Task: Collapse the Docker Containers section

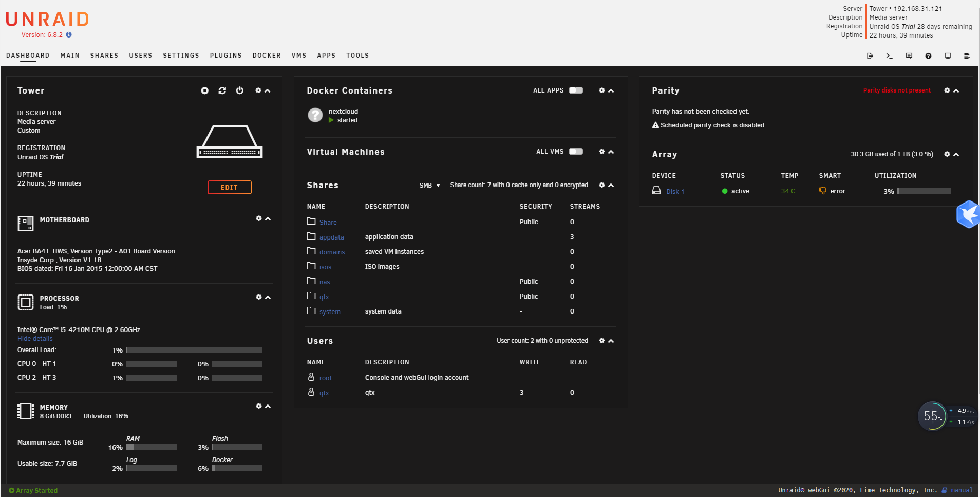Action: click(611, 90)
